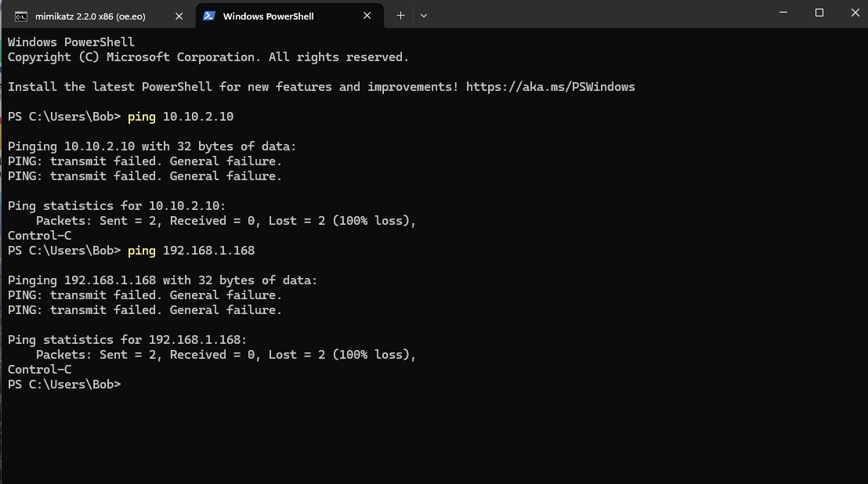Image resolution: width=868 pixels, height=484 pixels.
Task: Click the mimikatz tab console icon
Action: coord(21,16)
